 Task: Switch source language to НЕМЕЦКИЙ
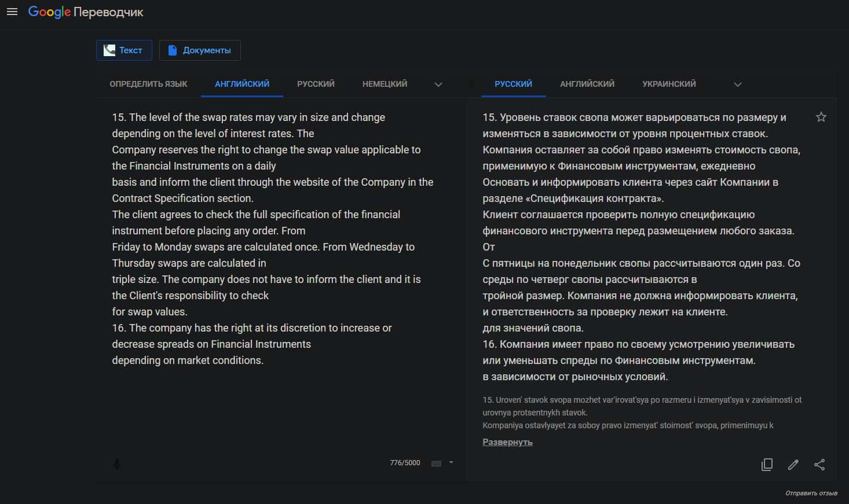[385, 84]
